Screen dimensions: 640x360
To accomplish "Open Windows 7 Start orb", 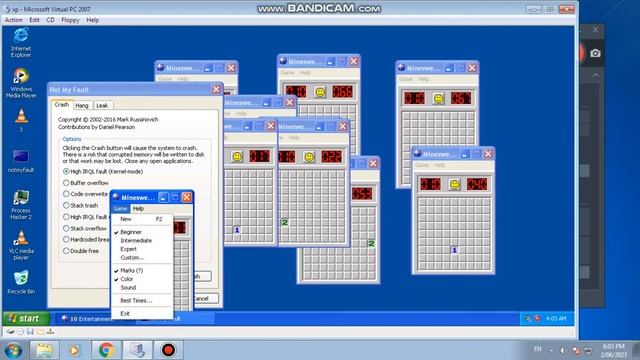I will click(x=13, y=350).
